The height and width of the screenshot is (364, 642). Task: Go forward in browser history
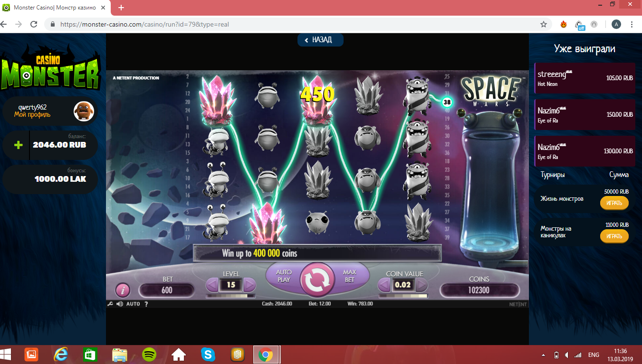click(19, 24)
